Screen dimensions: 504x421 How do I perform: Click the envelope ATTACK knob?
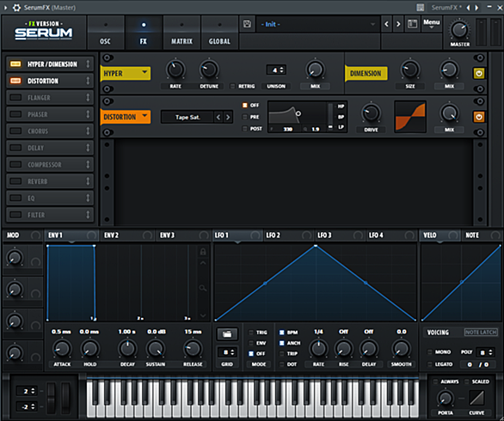tap(62, 349)
